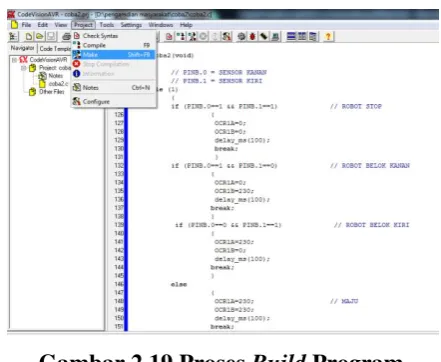Click the '// MAJU' comment
Screen dimensions: 441x362
(344, 301)
